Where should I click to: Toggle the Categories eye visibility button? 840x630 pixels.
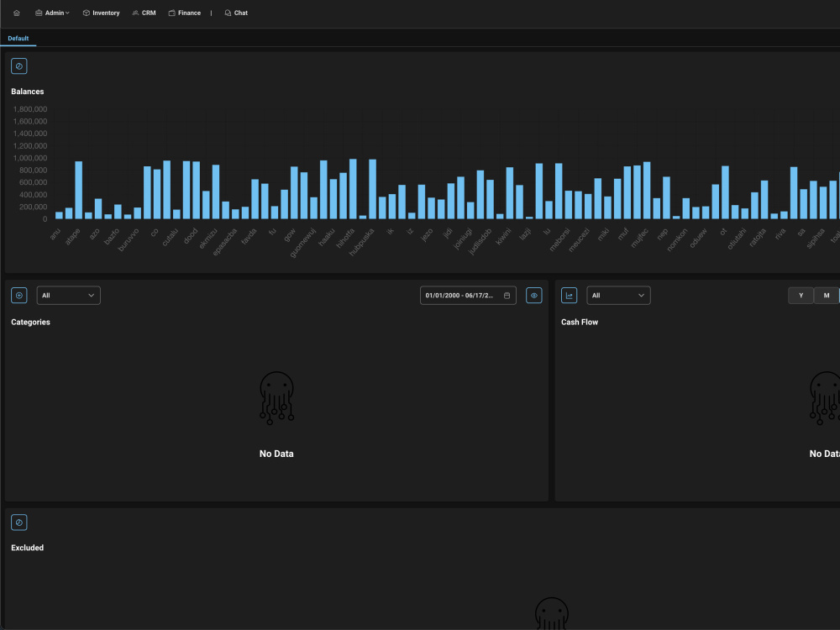[534, 296]
